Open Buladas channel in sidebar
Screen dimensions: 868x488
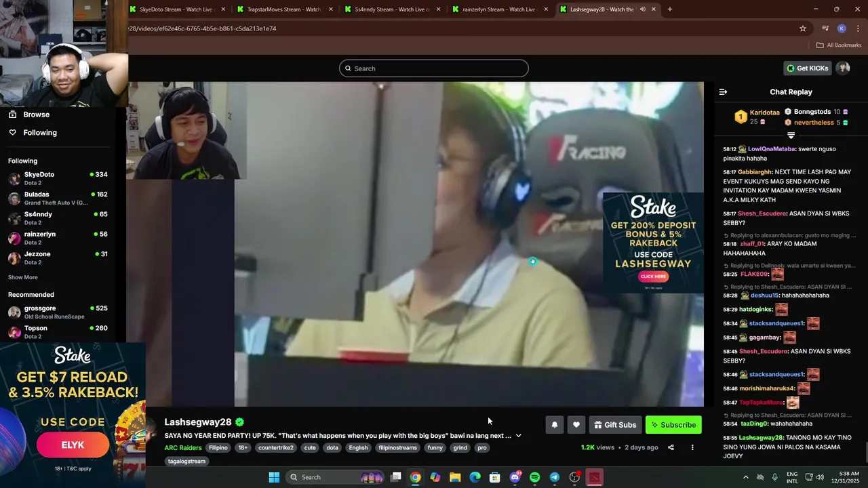pos(58,198)
